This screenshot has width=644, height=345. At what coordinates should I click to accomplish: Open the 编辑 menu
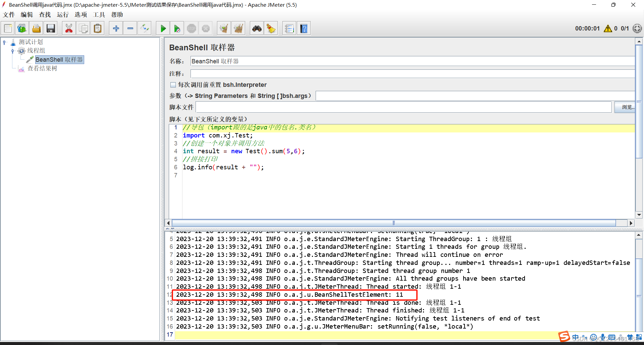coord(27,15)
